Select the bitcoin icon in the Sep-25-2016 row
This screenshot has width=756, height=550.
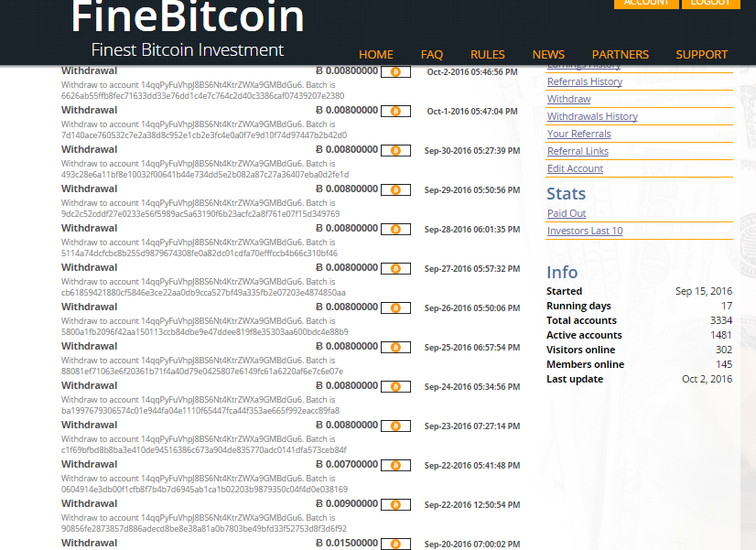pos(395,348)
